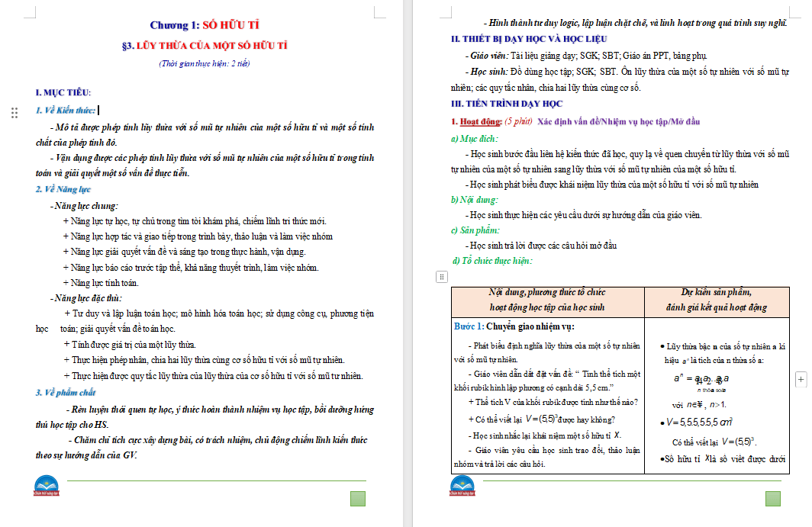
Task: Click the chapter title Chương 1: SỐ HỮU TỈ
Action: (x=208, y=26)
